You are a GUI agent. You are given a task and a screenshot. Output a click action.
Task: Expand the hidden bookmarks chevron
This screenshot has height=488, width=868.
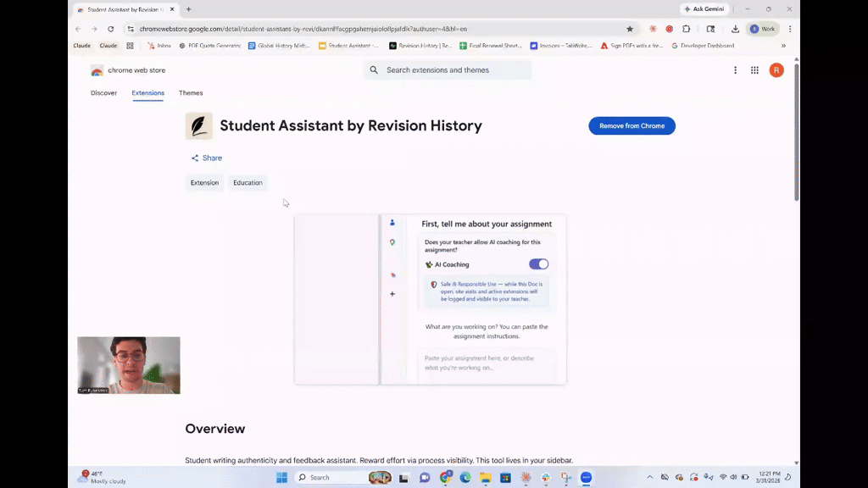(x=783, y=46)
